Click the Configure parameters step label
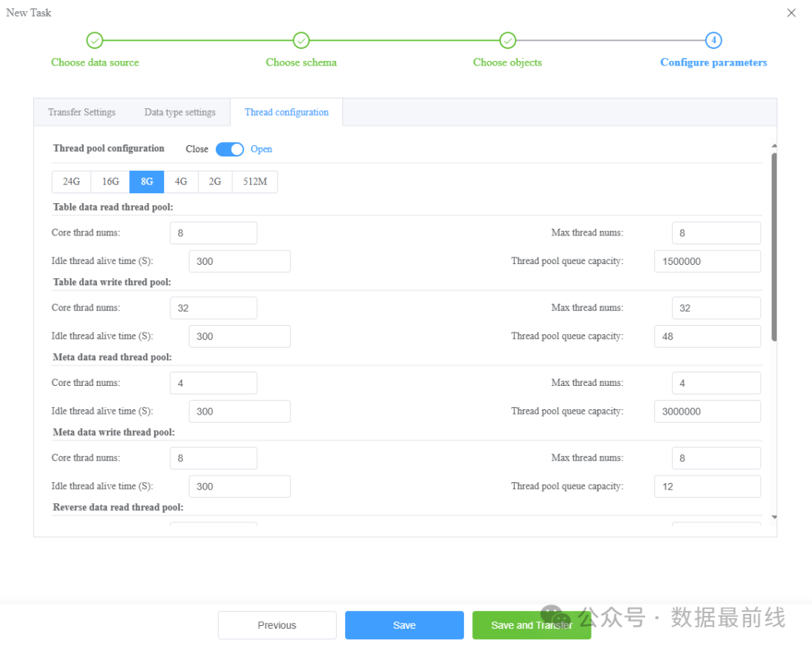This screenshot has width=812, height=650. (714, 62)
